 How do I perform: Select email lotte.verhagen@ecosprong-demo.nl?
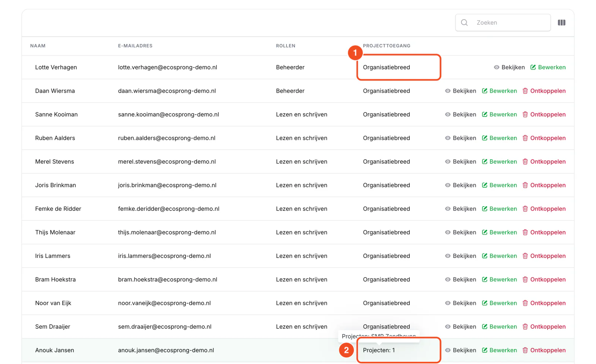pos(168,67)
